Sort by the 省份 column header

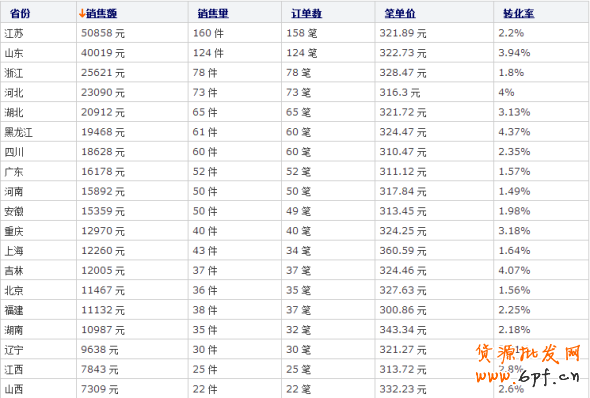coord(20,14)
